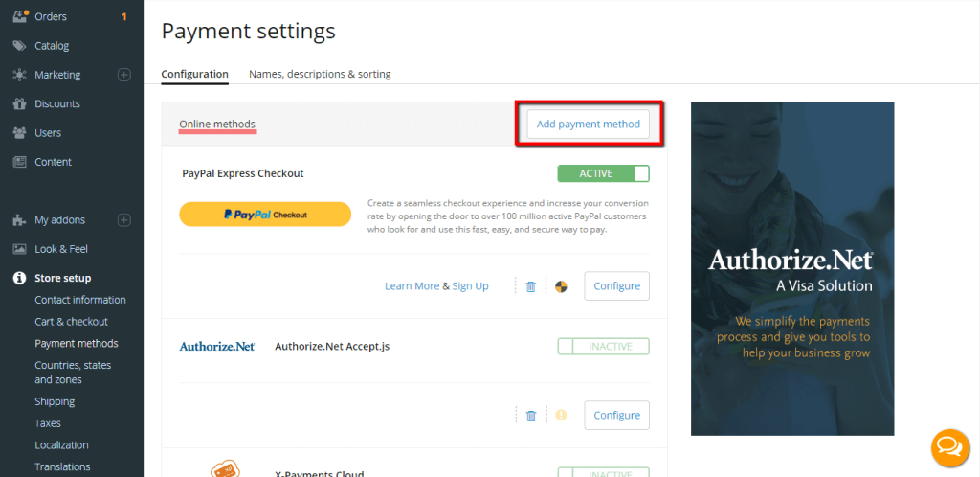Expand My addons with plus button
Image resolution: width=980 pixels, height=477 pixels.
[x=124, y=220]
